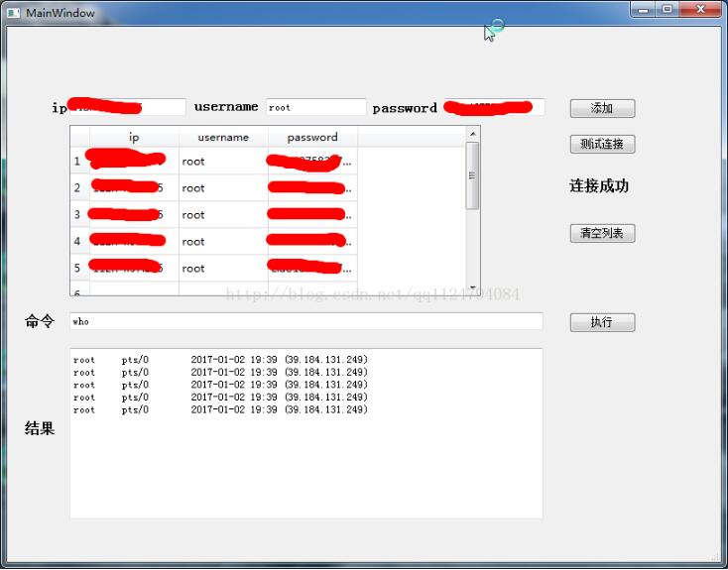
Task: Maximize the MainWindow window
Action: [x=667, y=9]
